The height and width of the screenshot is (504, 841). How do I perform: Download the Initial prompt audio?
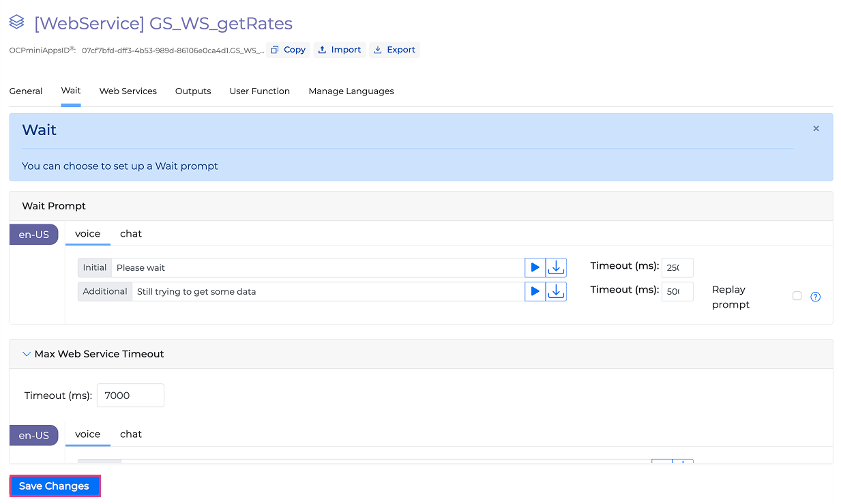pos(556,267)
